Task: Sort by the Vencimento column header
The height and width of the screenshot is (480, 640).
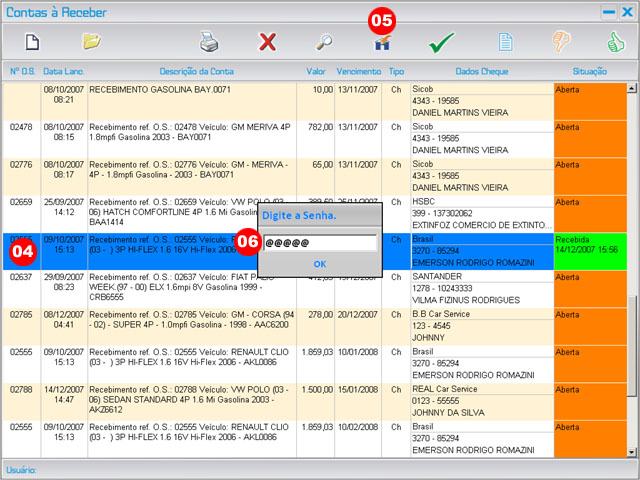Action: (x=359, y=72)
